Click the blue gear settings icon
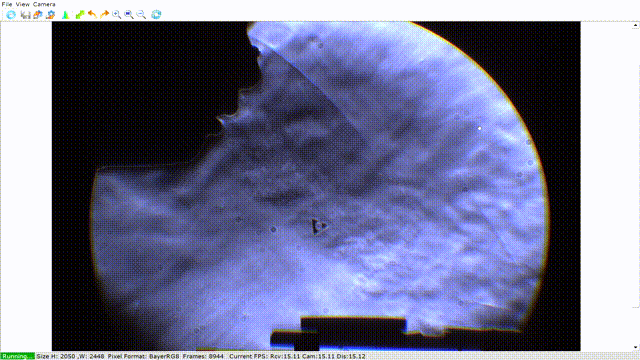 [x=51, y=15]
